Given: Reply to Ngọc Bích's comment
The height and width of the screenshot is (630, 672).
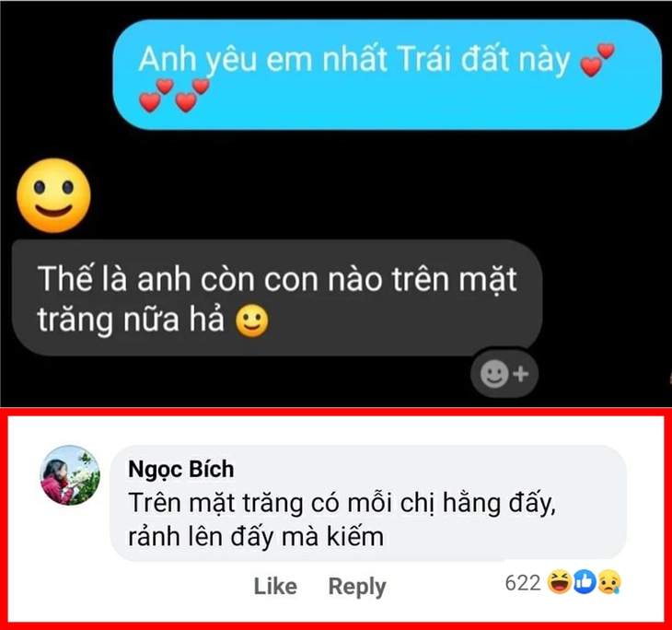Looking at the screenshot, I should 357,586.
